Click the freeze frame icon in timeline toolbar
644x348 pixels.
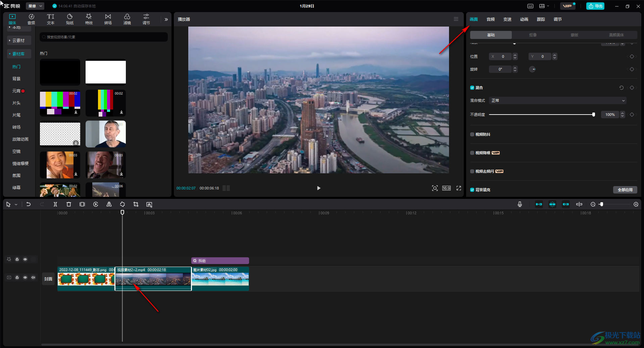click(82, 204)
